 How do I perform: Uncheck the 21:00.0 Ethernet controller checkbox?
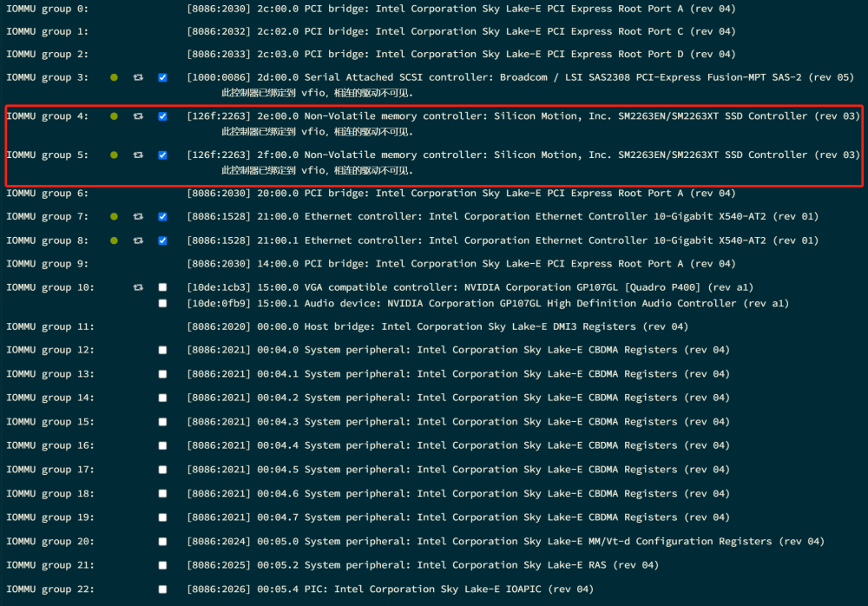point(163,216)
